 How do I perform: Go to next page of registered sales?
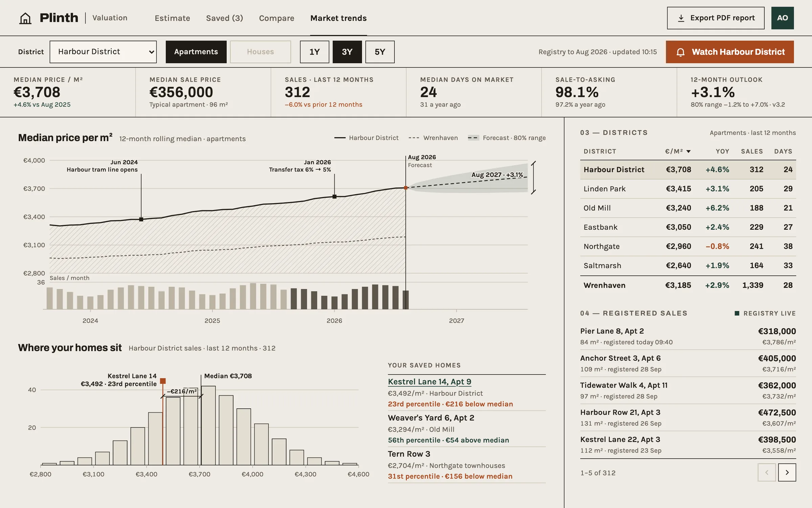point(787,472)
